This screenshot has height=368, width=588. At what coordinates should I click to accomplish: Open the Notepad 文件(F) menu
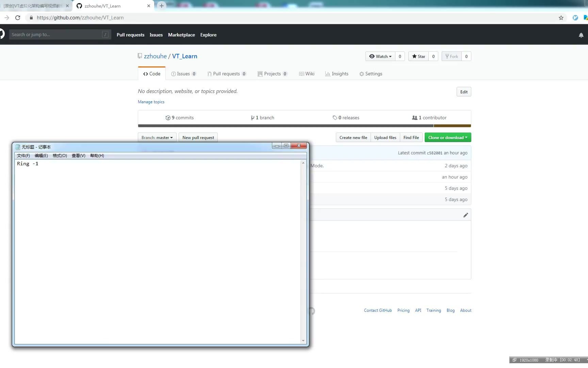(x=23, y=156)
